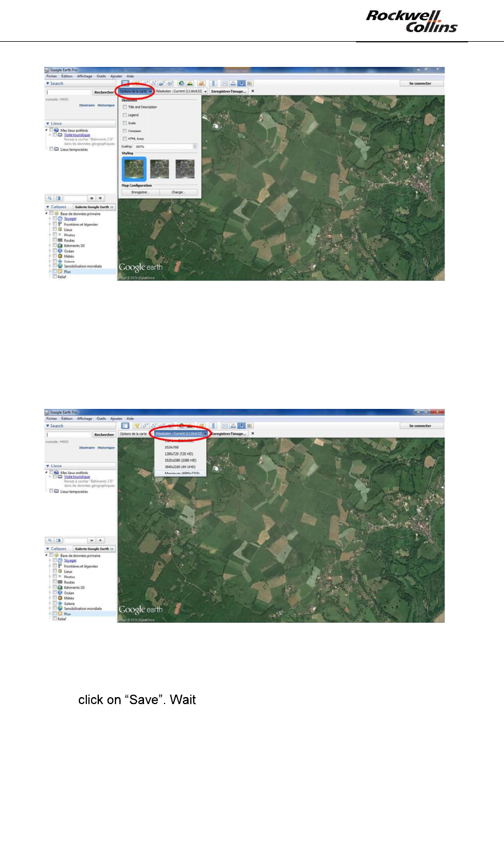Collapse the Search panel in the Options panel screenshot

tap(47, 83)
